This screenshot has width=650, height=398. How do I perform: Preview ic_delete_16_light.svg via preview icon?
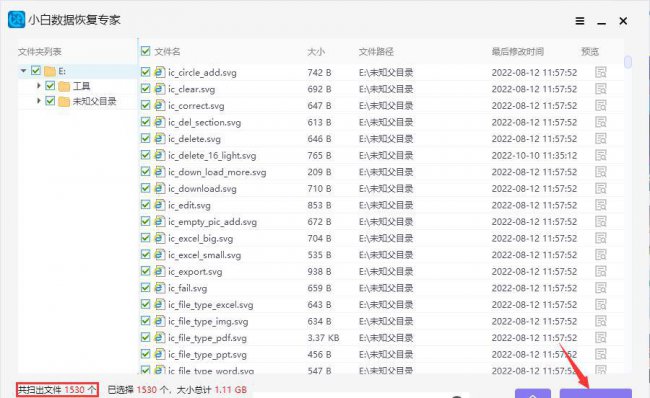tap(601, 155)
